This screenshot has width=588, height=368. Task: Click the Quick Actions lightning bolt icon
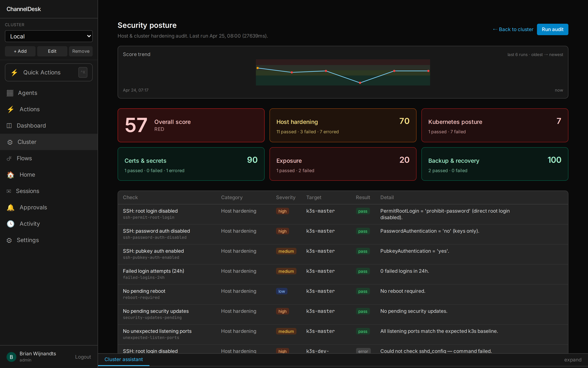14,72
